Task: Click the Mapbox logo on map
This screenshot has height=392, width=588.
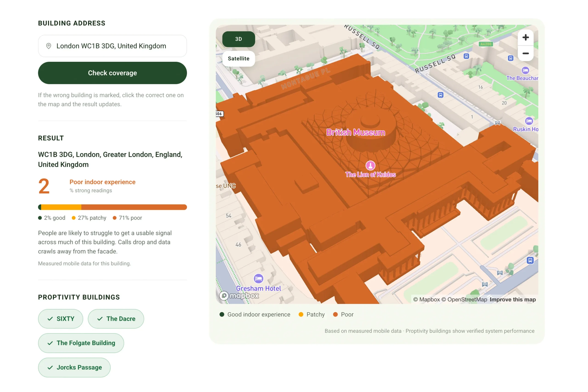Action: 239,295
